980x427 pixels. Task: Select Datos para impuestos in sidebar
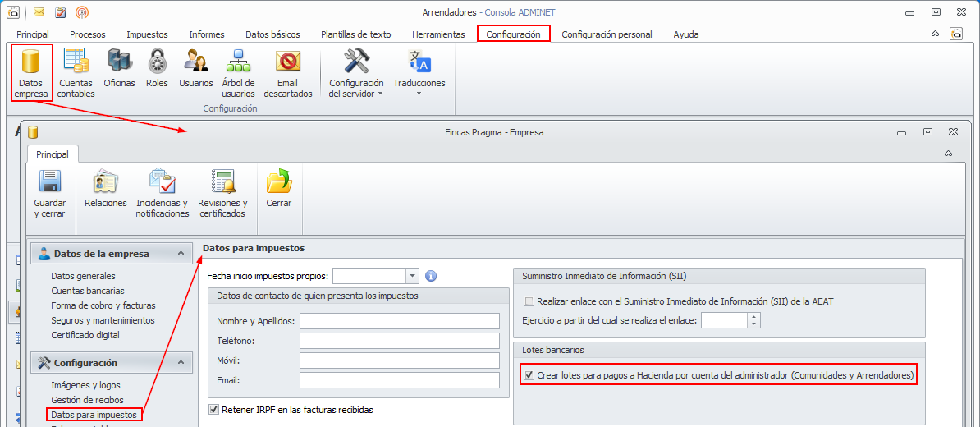click(95, 414)
